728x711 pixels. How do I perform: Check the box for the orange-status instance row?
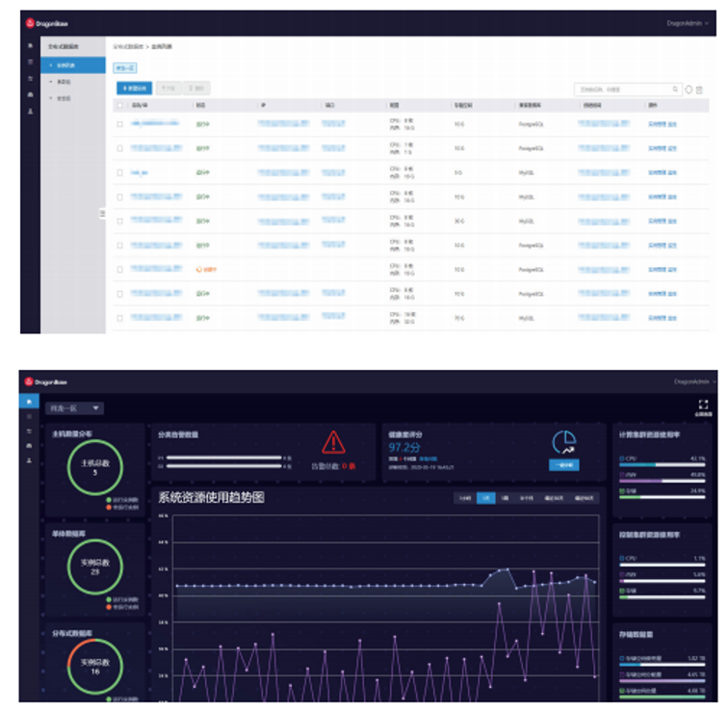click(119, 270)
